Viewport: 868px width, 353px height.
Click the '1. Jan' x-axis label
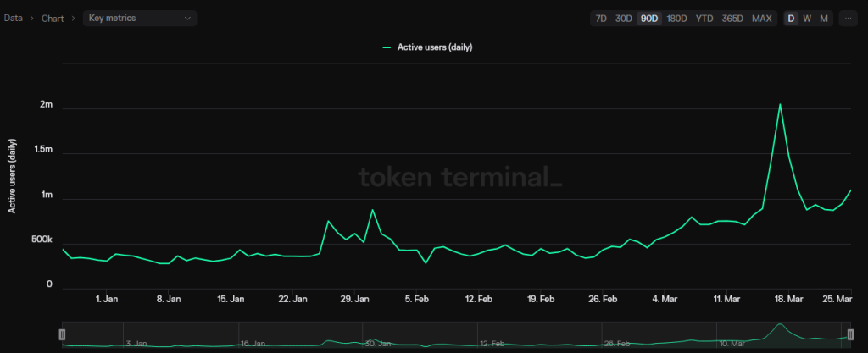point(107,299)
